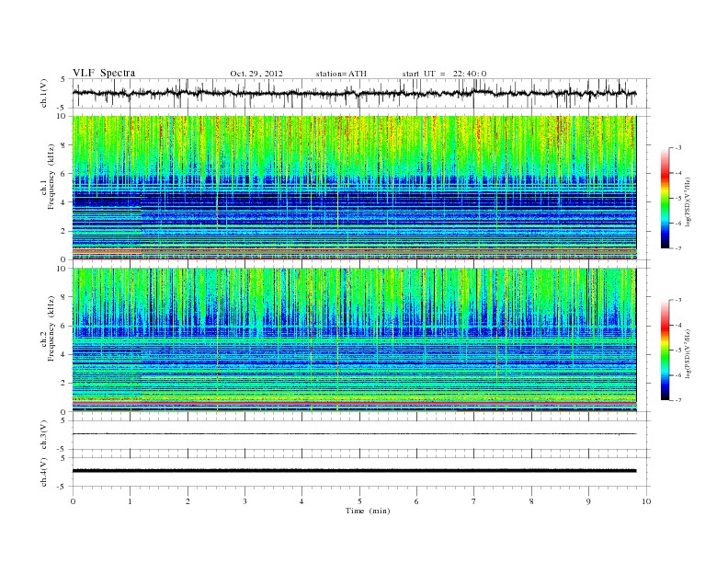Screen dimensions: 728x563
Task: Click the "station=ATH" label
Action: point(341,74)
